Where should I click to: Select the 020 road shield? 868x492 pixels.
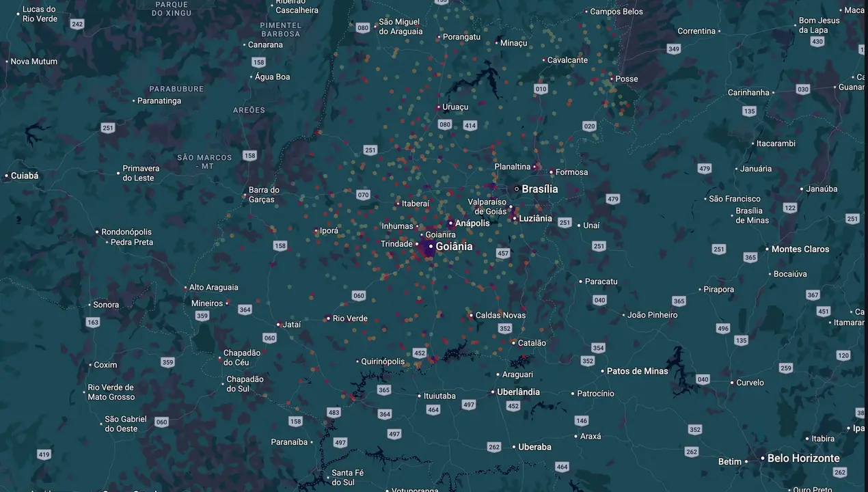[590, 126]
